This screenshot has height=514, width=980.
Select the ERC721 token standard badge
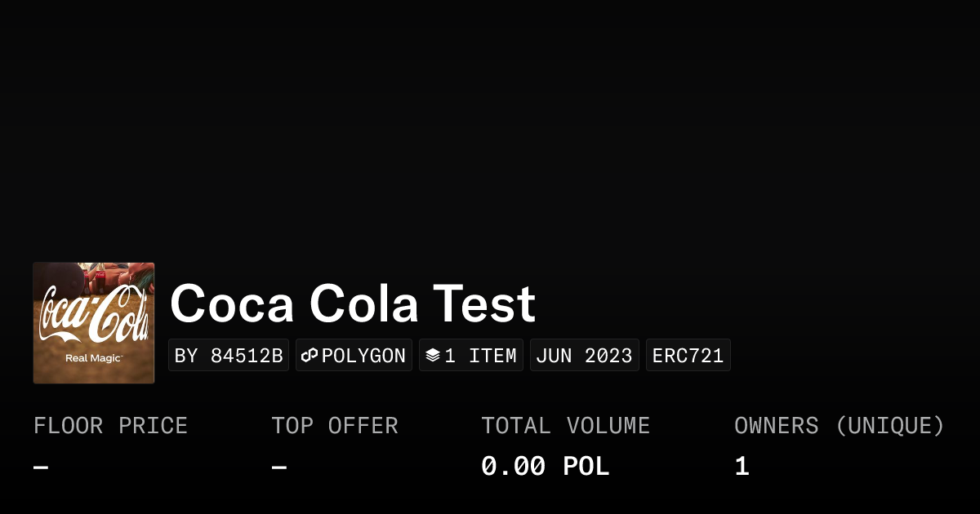[688, 356]
